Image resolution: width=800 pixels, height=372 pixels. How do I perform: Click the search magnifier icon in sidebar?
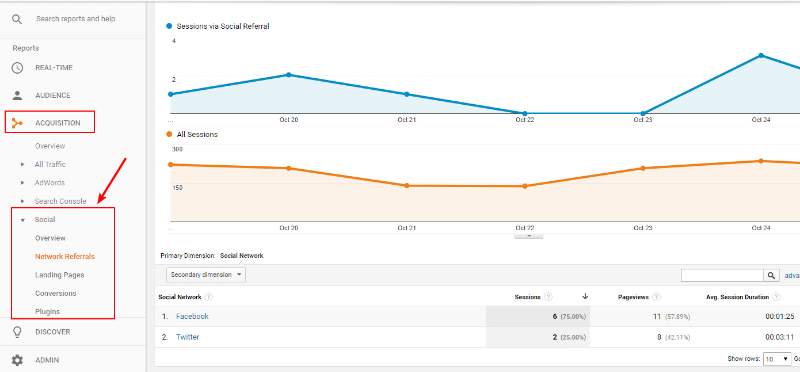click(17, 19)
